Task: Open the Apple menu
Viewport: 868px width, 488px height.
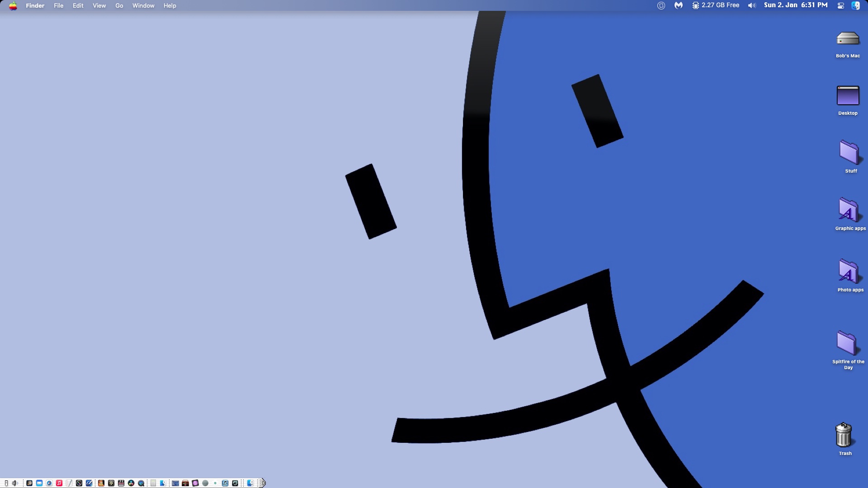Action: 13,6
